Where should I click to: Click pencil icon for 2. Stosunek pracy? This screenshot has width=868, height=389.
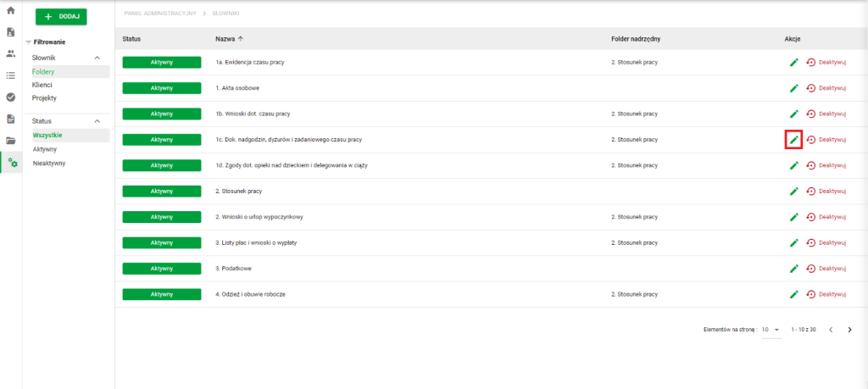[793, 192]
